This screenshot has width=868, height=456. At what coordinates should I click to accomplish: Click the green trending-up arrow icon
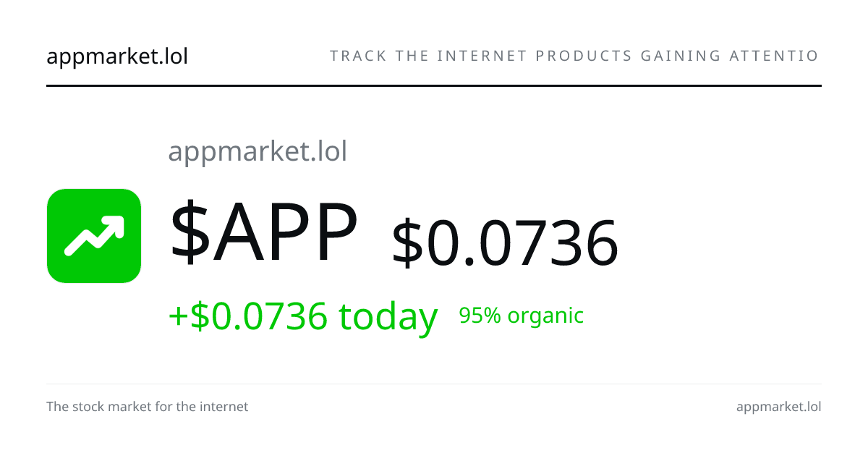click(94, 236)
